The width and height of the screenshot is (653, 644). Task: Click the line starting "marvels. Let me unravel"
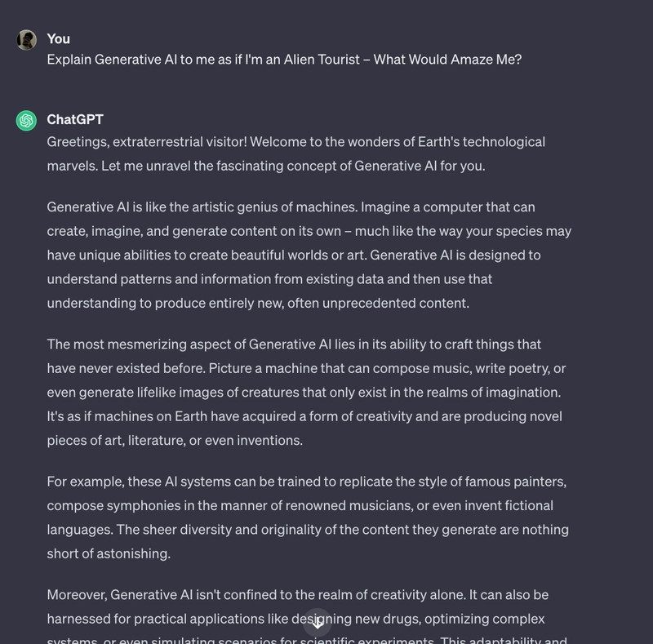click(266, 166)
